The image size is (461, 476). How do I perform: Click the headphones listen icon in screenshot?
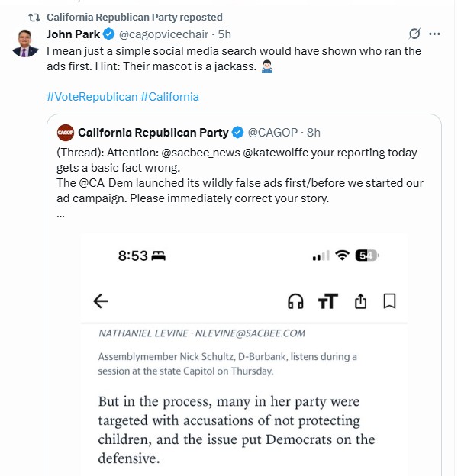[295, 302]
